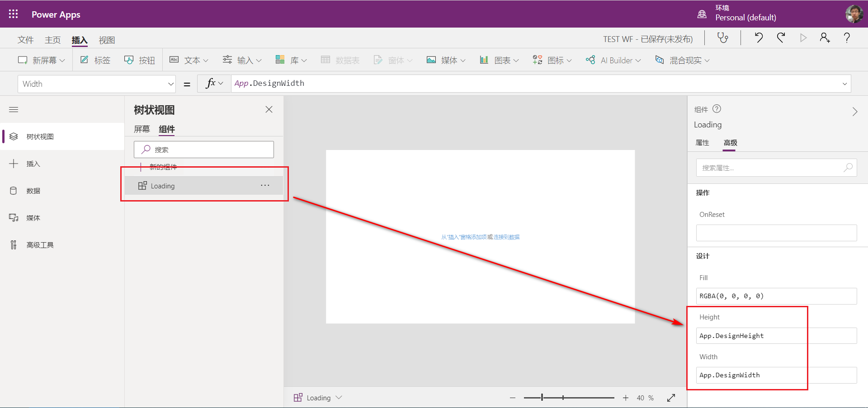
Task: Preview the app with play button
Action: 803,38
